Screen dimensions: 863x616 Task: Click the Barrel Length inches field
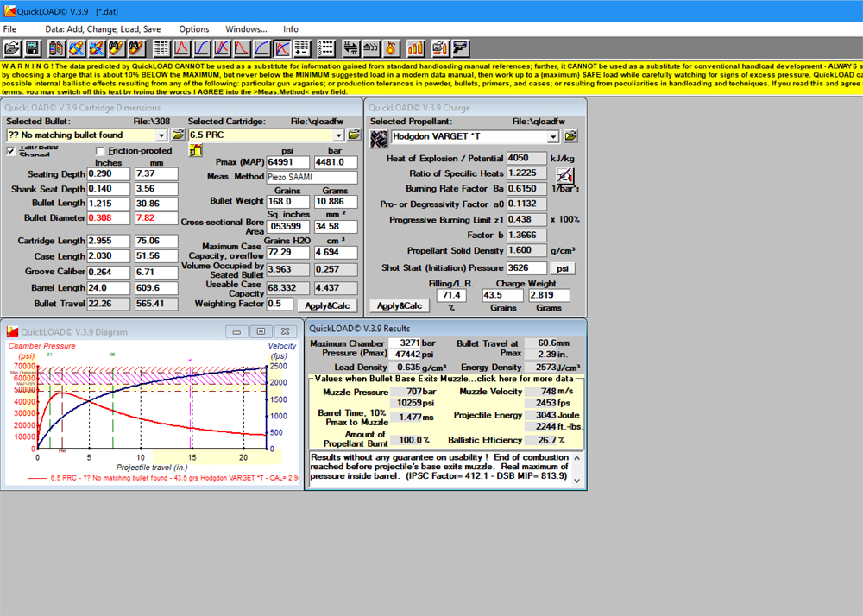(x=109, y=287)
